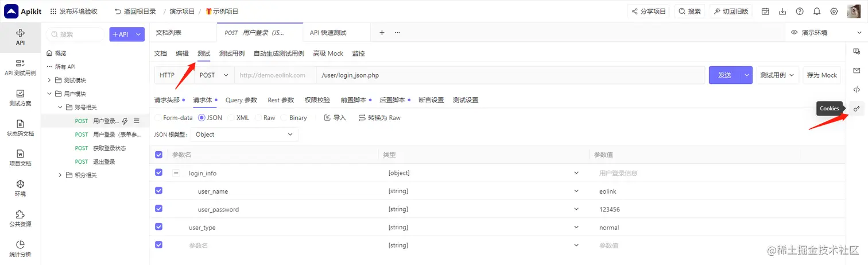Switch to the 编辑 tab
This screenshot has height=265, width=868.
pos(182,53)
